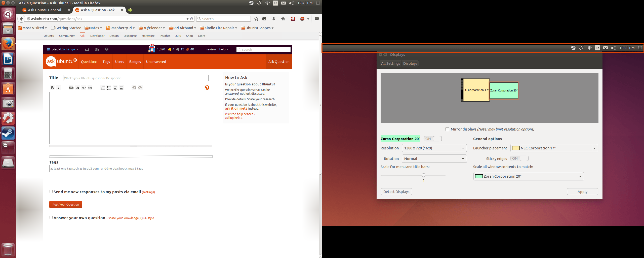Bookmark this page with the star icon
The width and height of the screenshot is (644, 258).
(256, 19)
